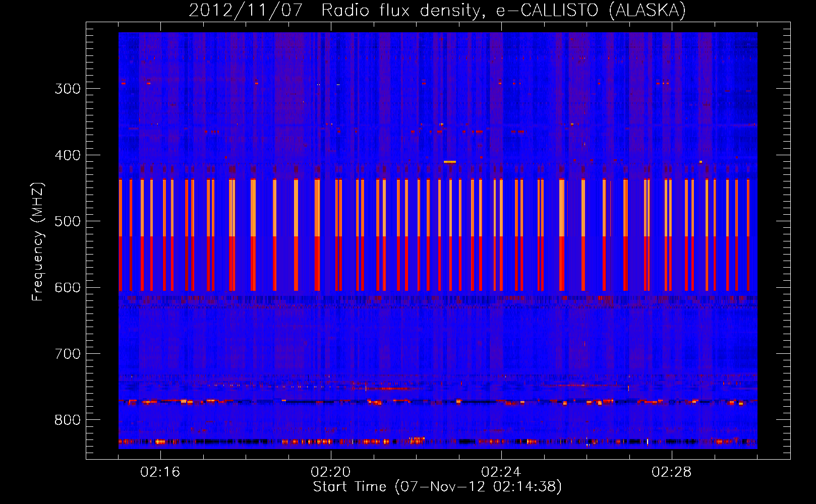Click the 600 frequency tick label
Viewport: 816px width, 504px height.
(68, 288)
